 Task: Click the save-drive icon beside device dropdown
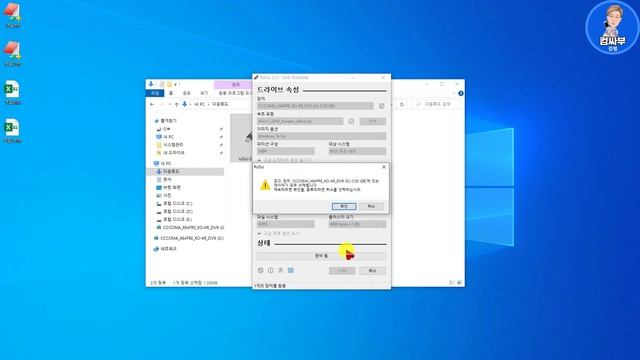[381, 106]
